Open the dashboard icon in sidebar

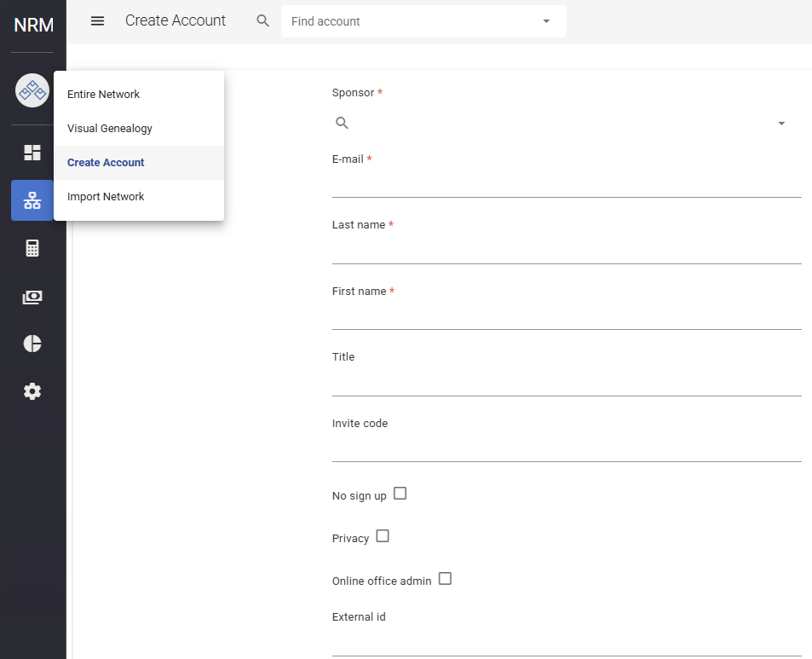click(x=32, y=153)
